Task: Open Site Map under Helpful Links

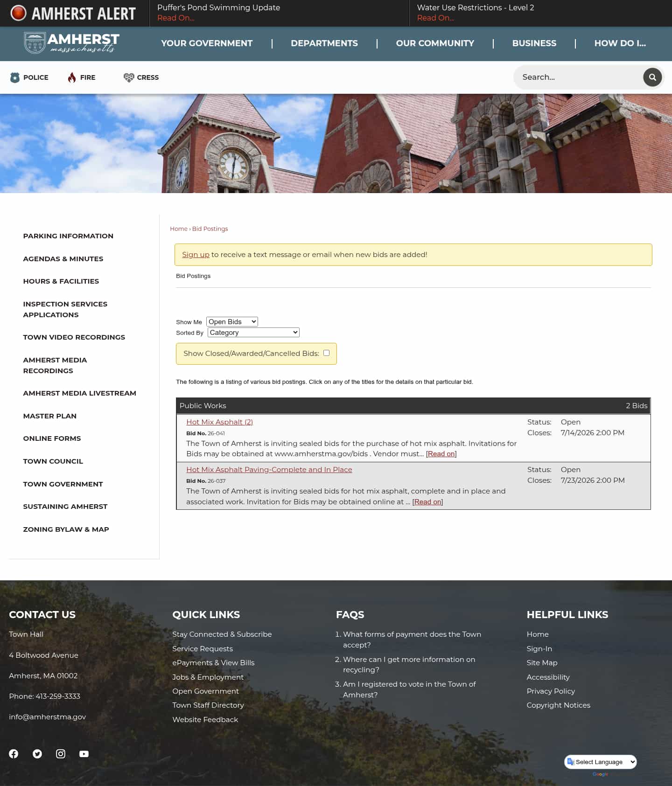Action: pyautogui.click(x=542, y=663)
